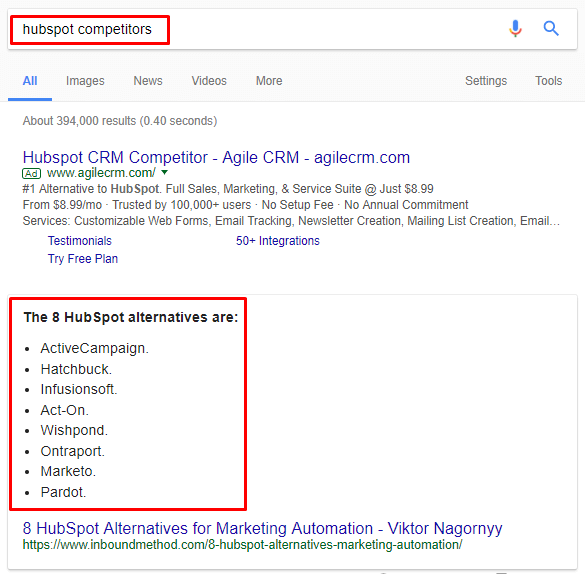Expand the agilecrm.com ad dropdown arrow

coord(164,172)
